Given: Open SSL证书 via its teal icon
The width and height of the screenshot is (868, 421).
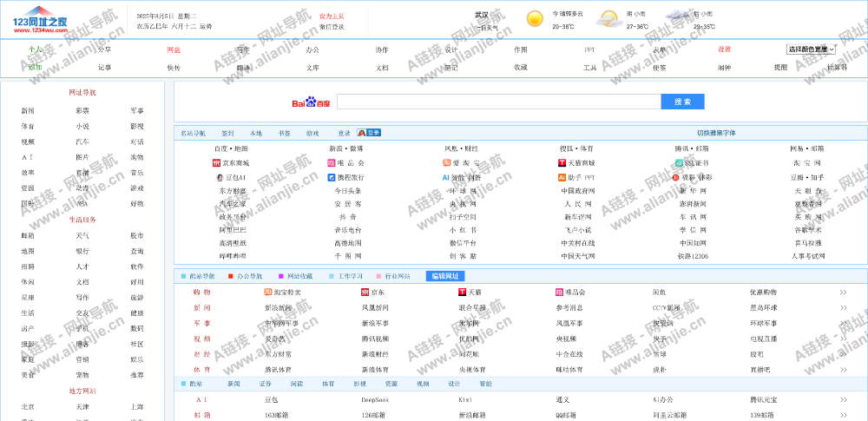Looking at the screenshot, I should [x=680, y=163].
